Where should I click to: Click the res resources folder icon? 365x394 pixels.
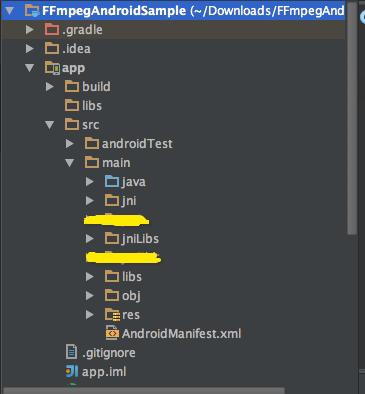[112, 315]
